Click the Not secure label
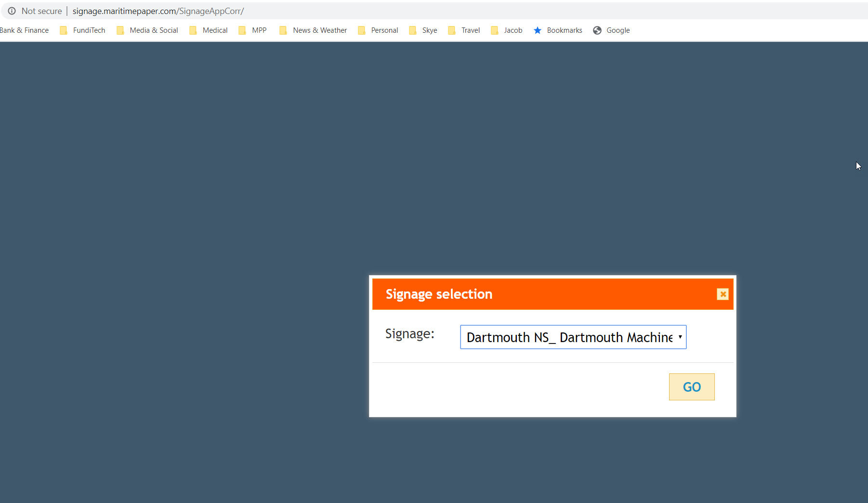The height and width of the screenshot is (503, 868). point(41,11)
